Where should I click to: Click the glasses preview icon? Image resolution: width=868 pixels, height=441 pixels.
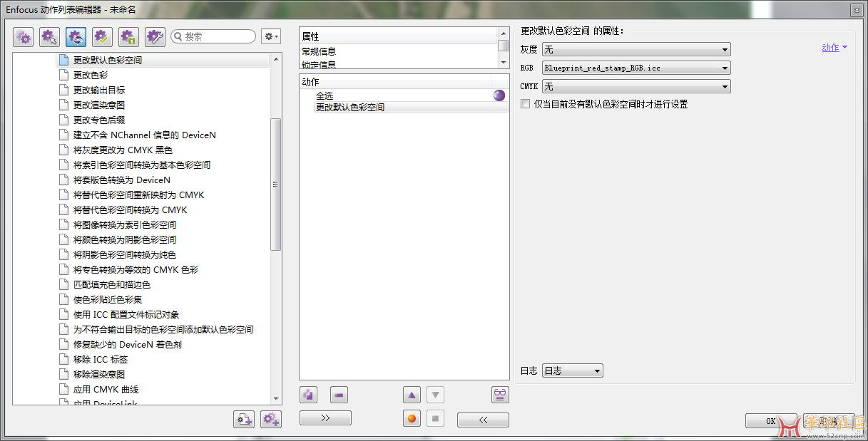[501, 395]
